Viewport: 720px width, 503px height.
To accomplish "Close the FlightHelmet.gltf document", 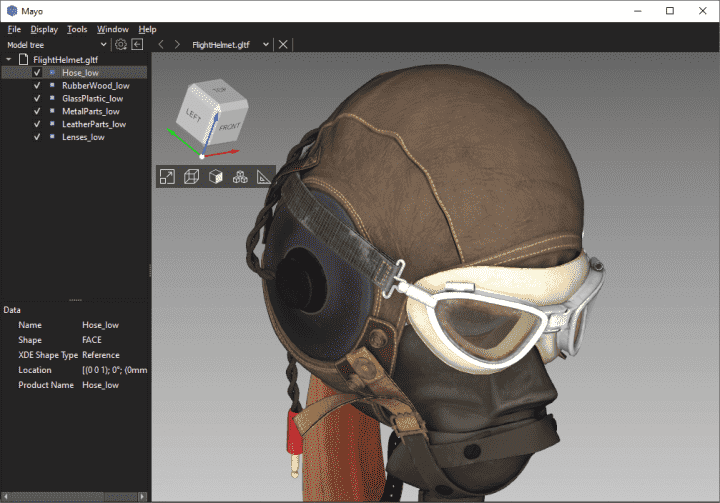I will click(283, 45).
